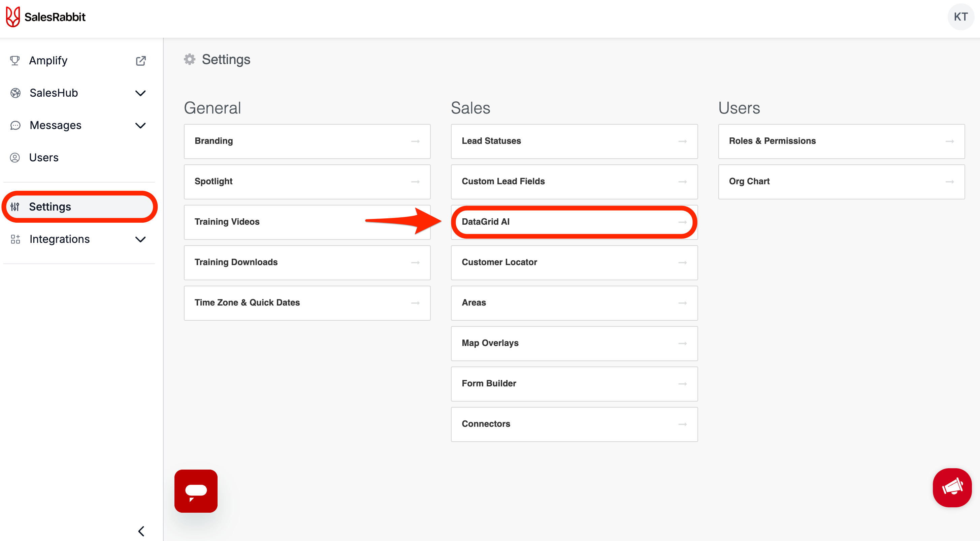
Task: Click the Settings sliders icon in sidebar
Action: [15, 206]
